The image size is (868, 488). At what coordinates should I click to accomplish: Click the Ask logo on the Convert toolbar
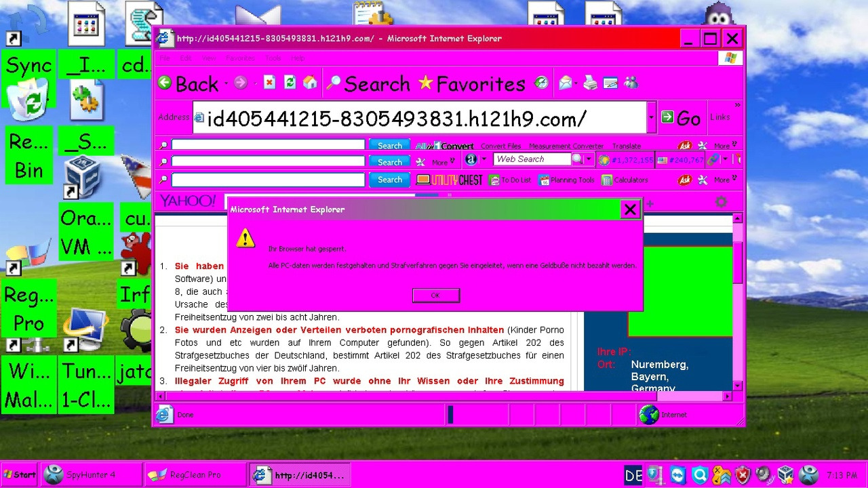[x=685, y=146]
